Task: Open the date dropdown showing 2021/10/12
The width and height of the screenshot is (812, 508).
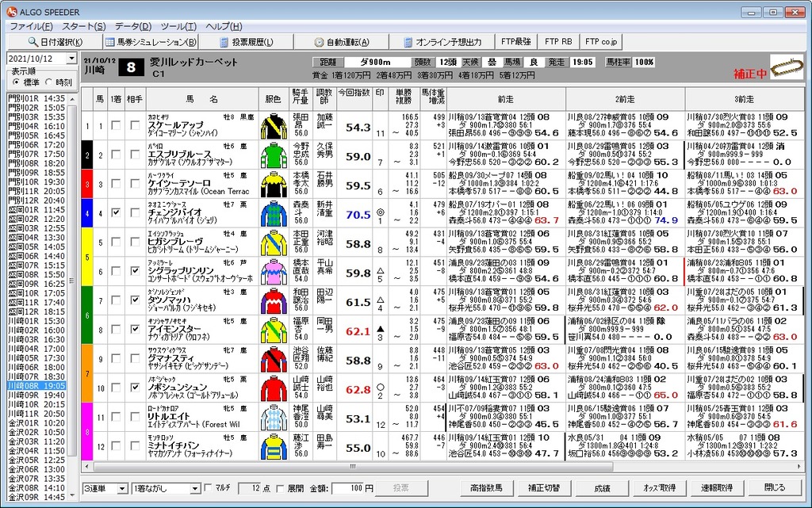Action: (x=72, y=59)
